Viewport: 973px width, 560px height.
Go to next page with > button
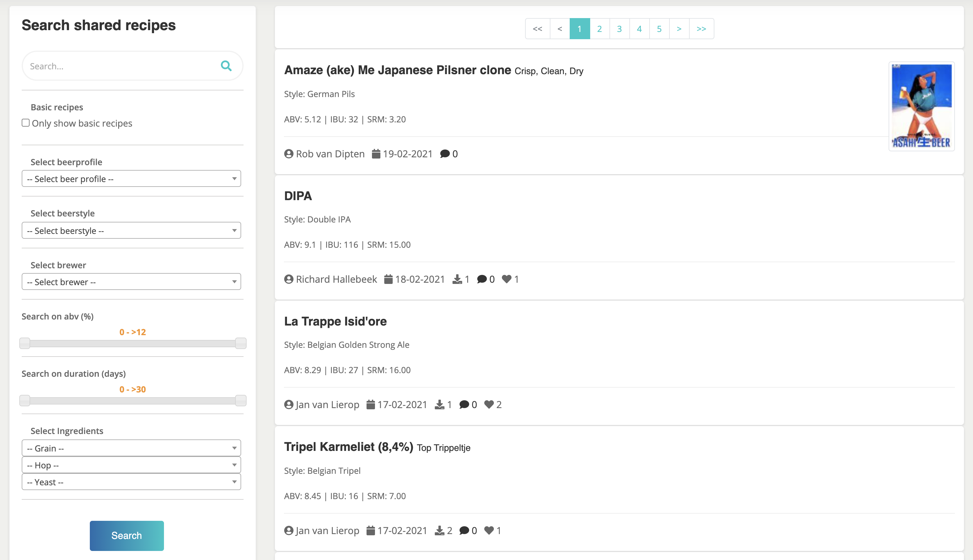click(679, 29)
